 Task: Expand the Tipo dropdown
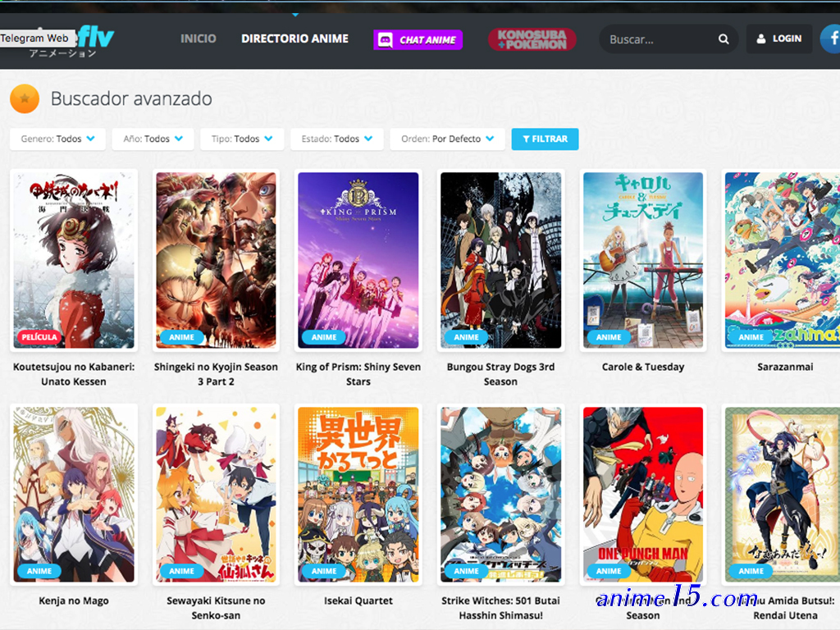(x=242, y=139)
